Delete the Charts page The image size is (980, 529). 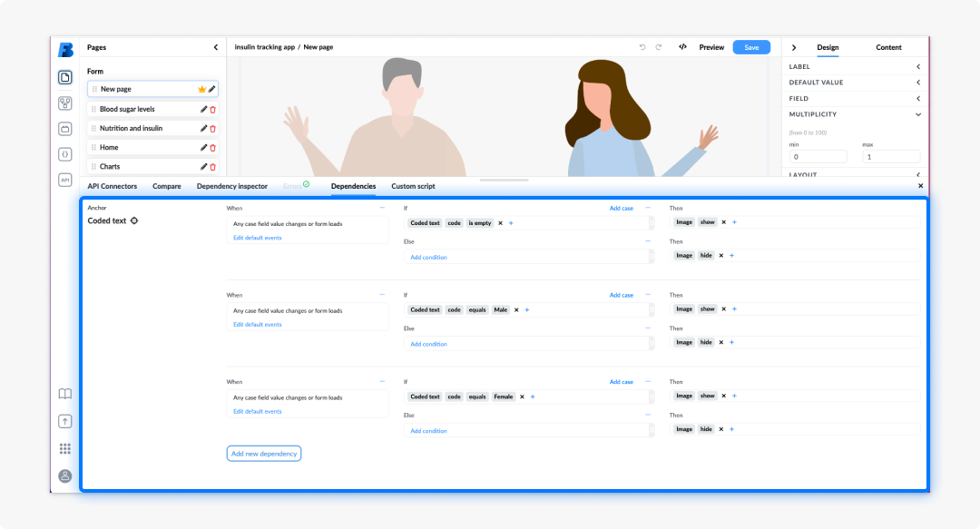[212, 167]
